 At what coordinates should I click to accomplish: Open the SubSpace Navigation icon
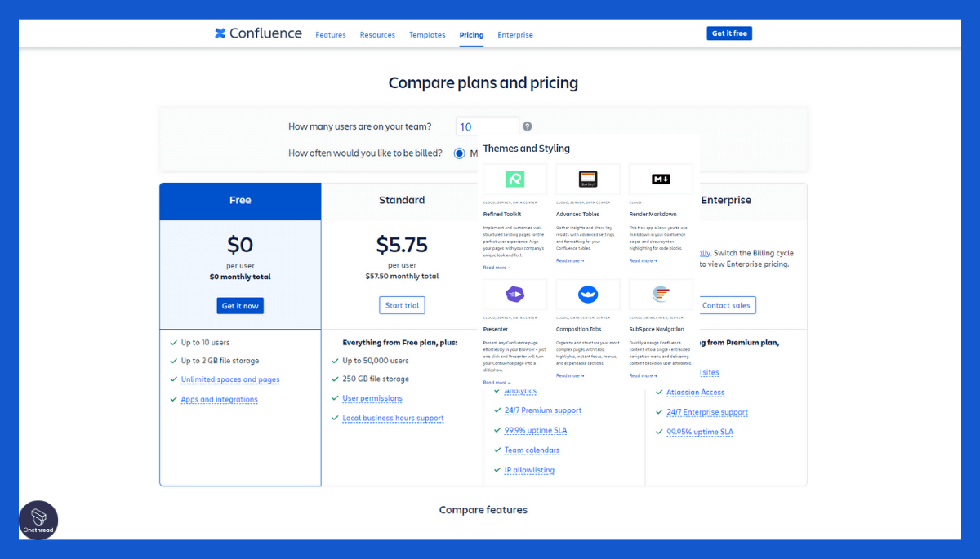[661, 294]
